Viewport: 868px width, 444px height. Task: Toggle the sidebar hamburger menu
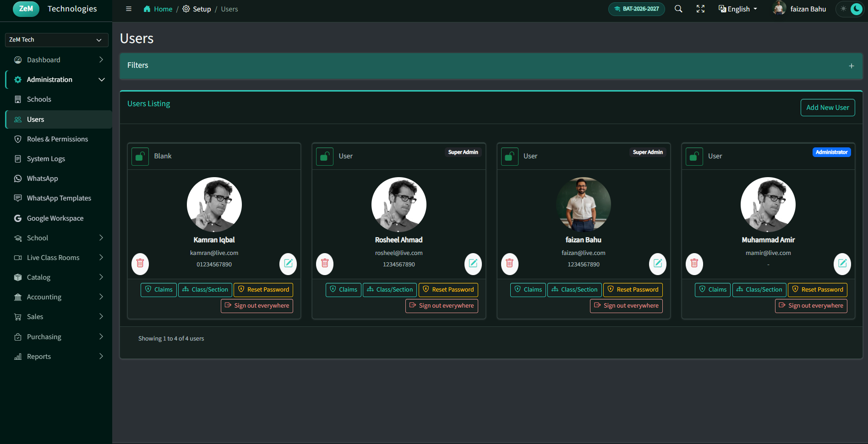coord(129,9)
